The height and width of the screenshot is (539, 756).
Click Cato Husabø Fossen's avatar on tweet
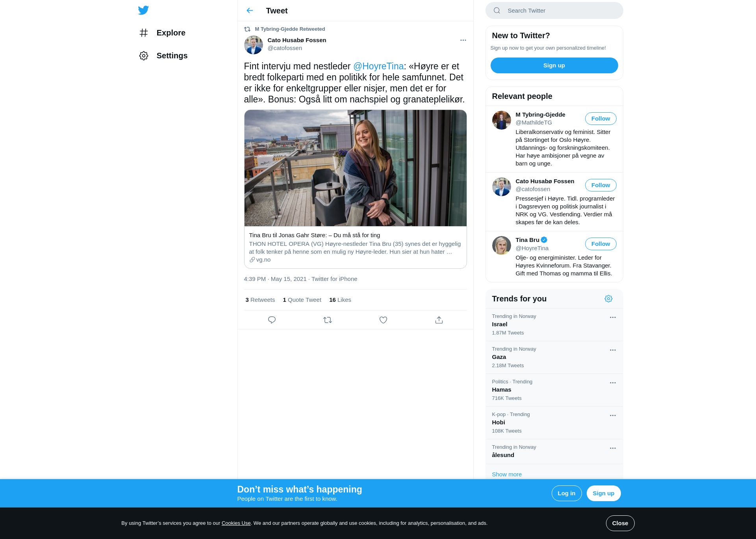[253, 45]
